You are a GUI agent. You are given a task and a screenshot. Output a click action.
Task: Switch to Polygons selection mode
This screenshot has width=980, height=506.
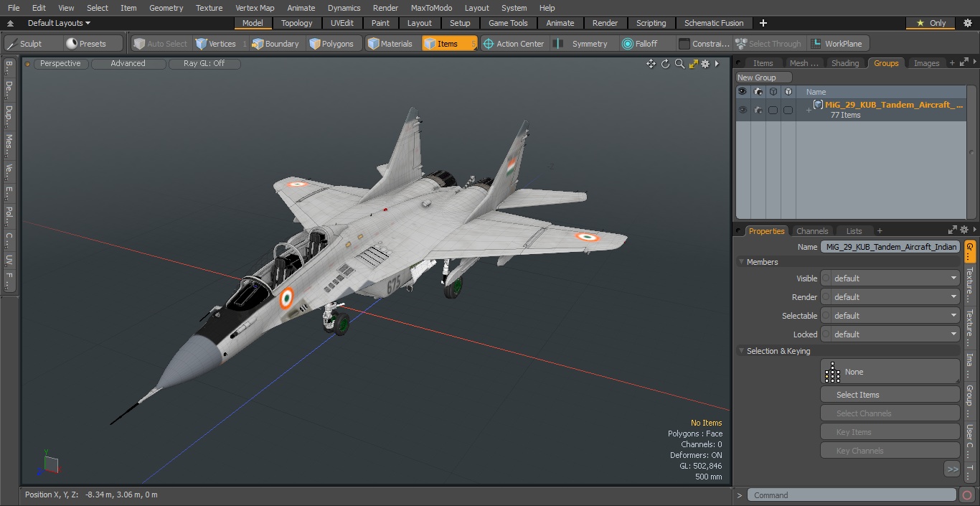[x=332, y=44]
